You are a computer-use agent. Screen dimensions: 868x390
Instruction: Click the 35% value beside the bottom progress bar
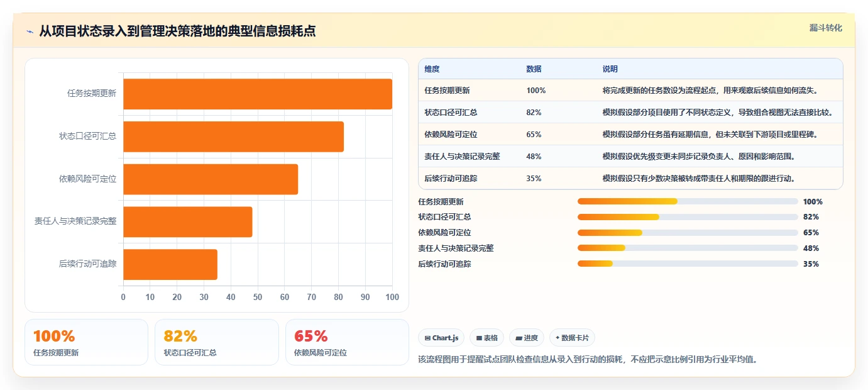811,264
